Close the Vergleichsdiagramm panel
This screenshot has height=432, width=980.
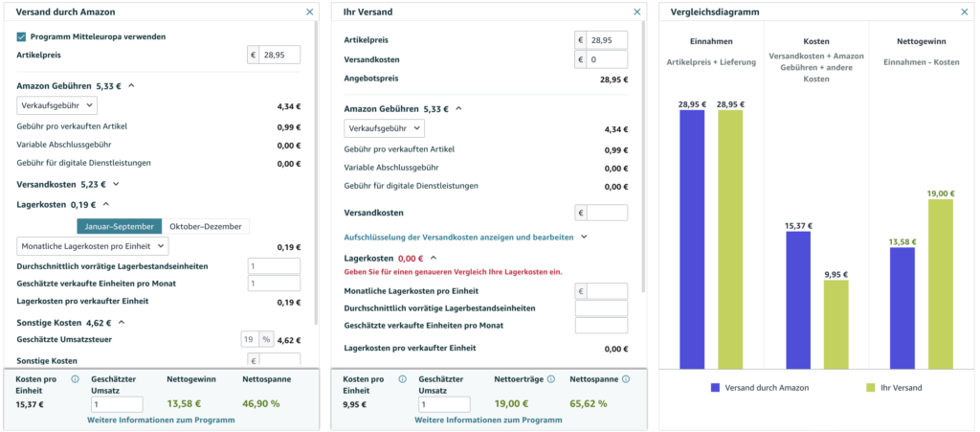965,11
